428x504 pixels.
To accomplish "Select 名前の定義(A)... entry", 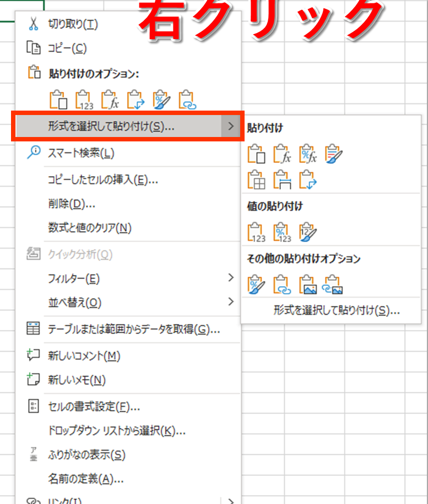I will coord(128,479).
